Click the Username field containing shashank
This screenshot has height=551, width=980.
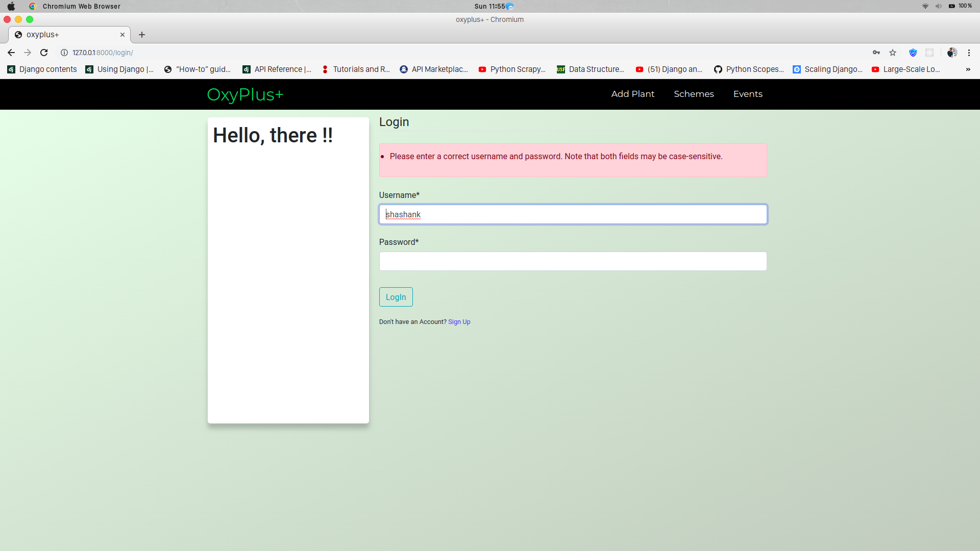pyautogui.click(x=573, y=214)
